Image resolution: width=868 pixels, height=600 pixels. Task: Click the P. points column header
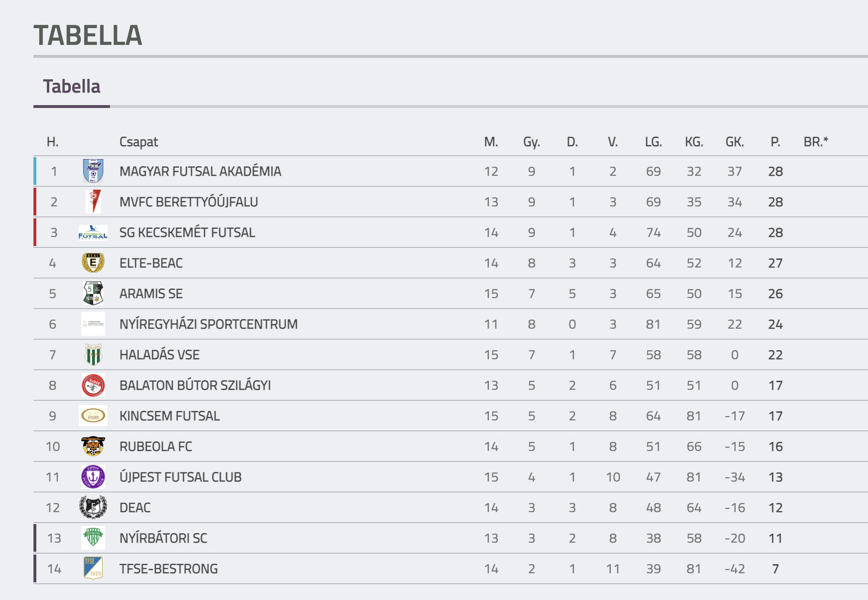click(775, 142)
